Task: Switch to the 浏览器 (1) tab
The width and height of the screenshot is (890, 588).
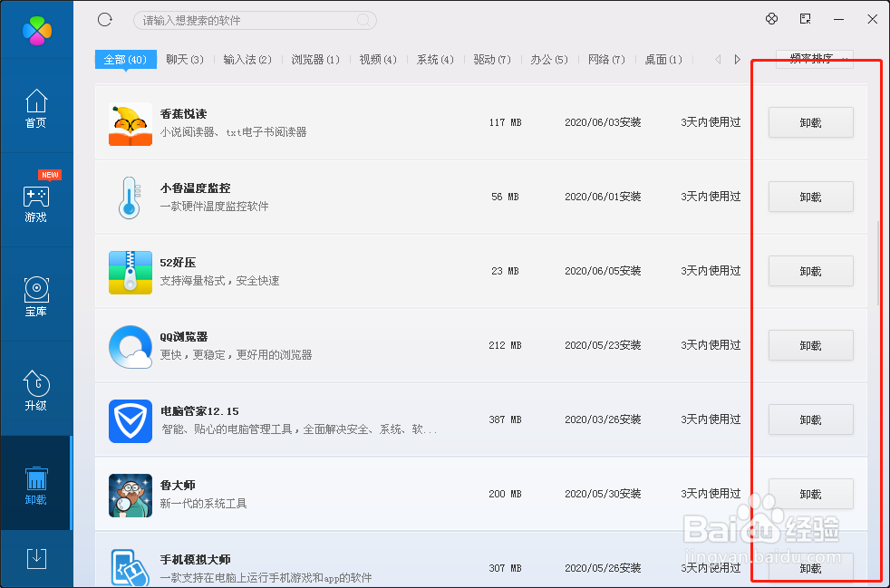Action: click(315, 60)
